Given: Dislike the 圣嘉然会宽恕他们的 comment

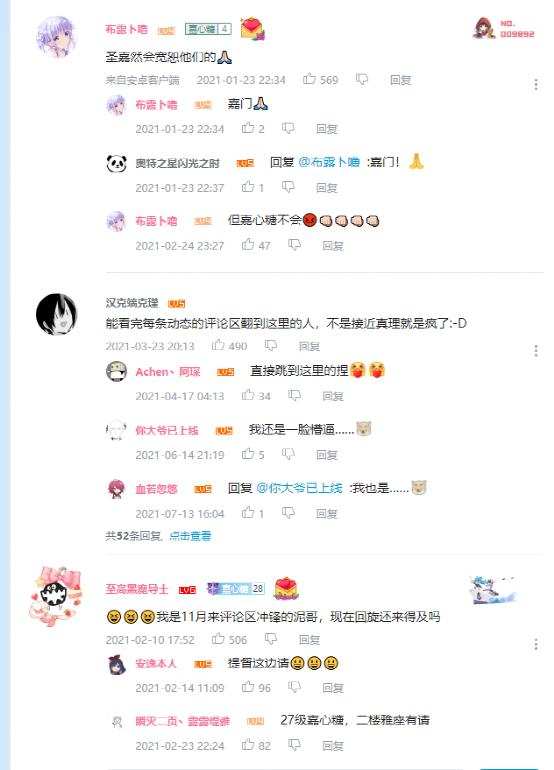Looking at the screenshot, I should pos(361,80).
